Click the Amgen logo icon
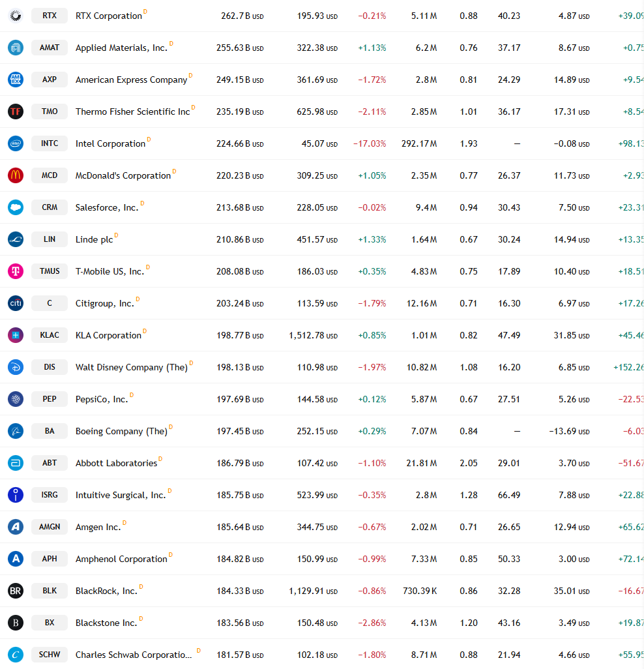The image size is (644, 669). 16,527
